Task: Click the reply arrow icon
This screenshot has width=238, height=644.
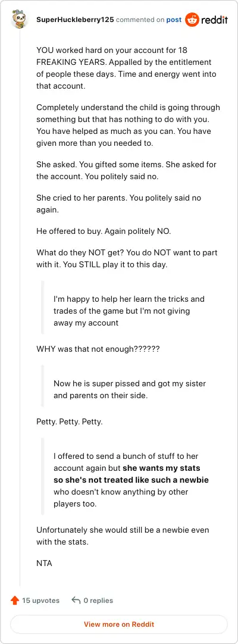Action: coord(76,601)
